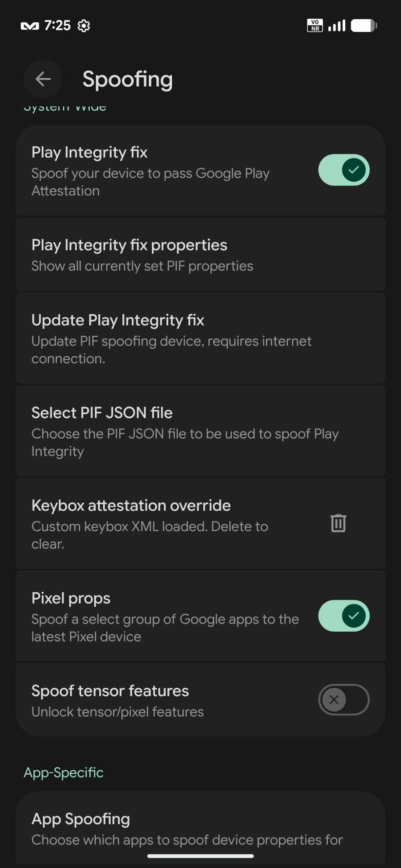The width and height of the screenshot is (401, 868).
Task: Tap the signal strength icon
Action: pos(337,26)
